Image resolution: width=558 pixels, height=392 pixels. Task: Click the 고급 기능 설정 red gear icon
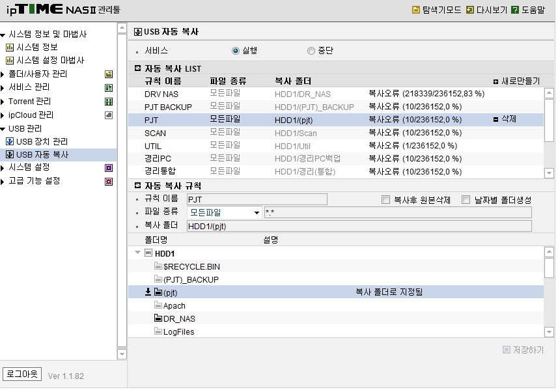tap(109, 182)
